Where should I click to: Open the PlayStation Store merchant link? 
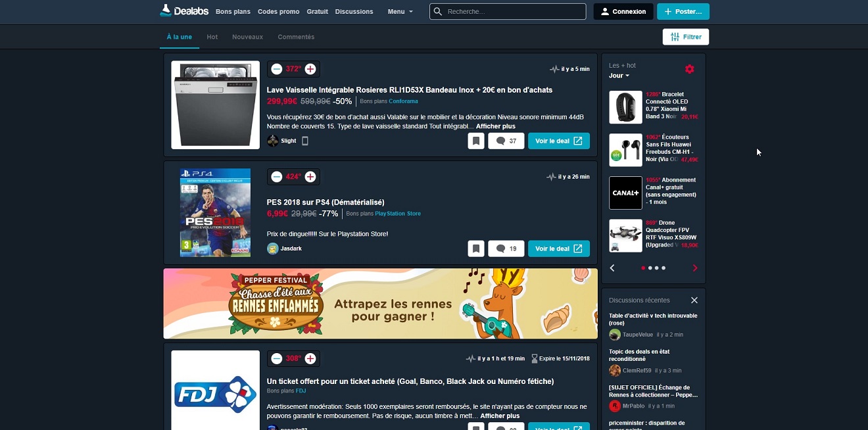[x=398, y=214]
